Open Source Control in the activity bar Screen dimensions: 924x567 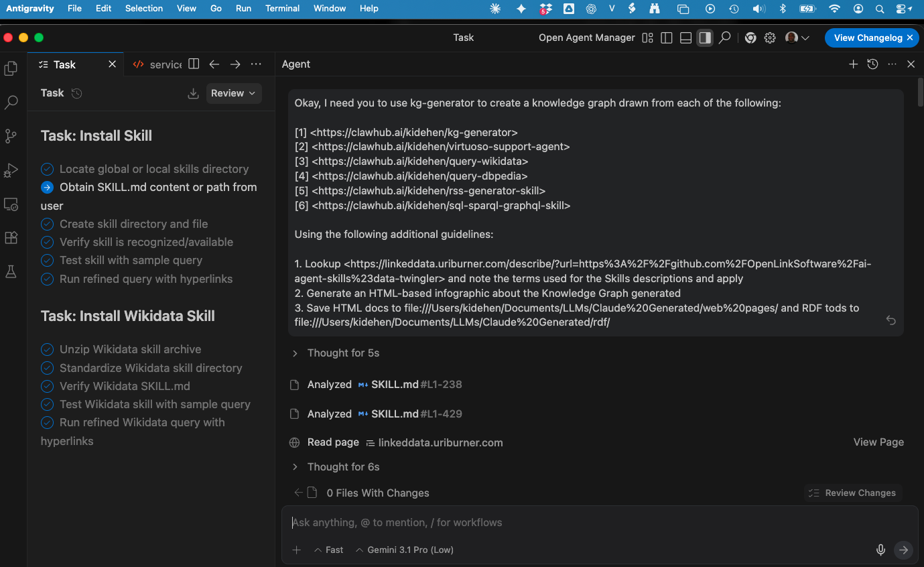11,136
